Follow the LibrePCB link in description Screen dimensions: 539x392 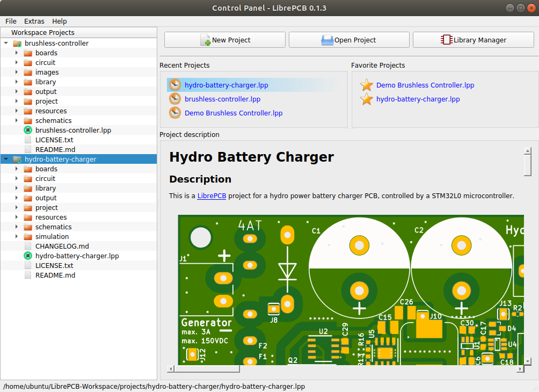pos(212,196)
